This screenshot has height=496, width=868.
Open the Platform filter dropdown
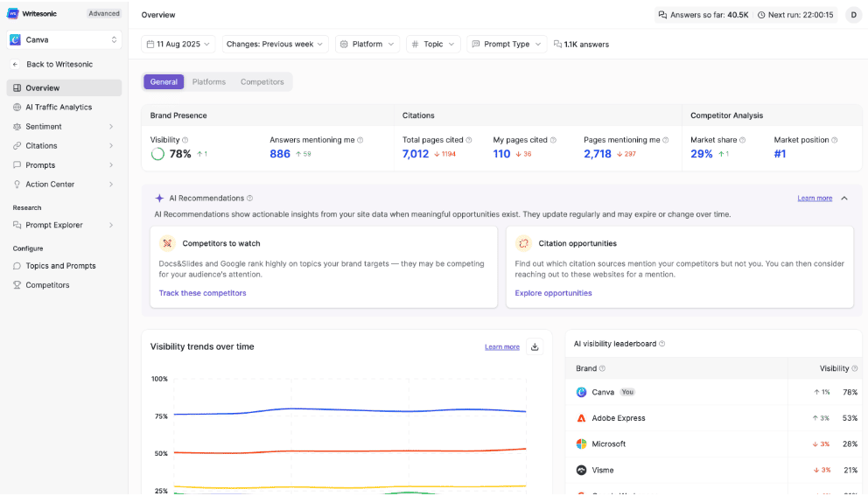(367, 45)
